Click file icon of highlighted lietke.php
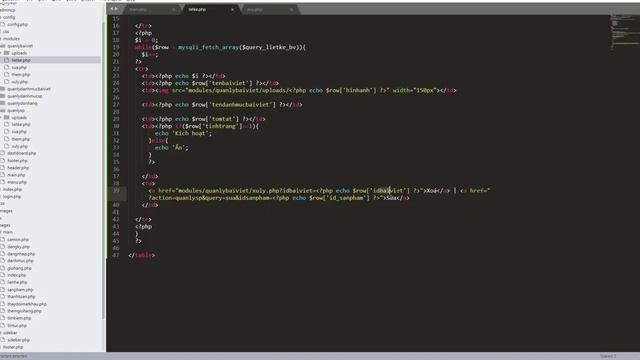Viewport: 640px width, 360px height. 6,60
